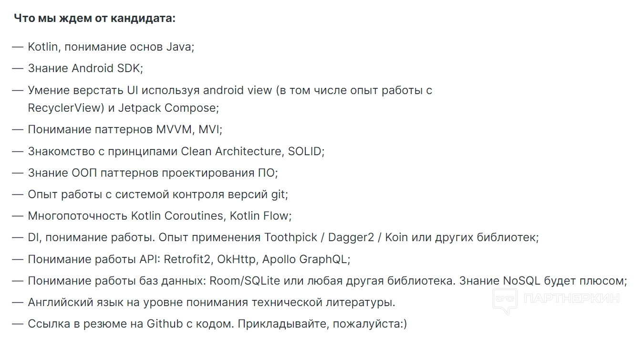
Task: Click the MVVM, MVI patterns line
Action: pos(125,129)
